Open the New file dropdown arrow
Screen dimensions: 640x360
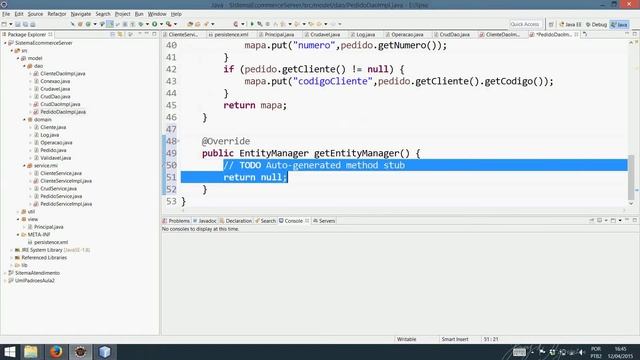[x=11, y=24]
